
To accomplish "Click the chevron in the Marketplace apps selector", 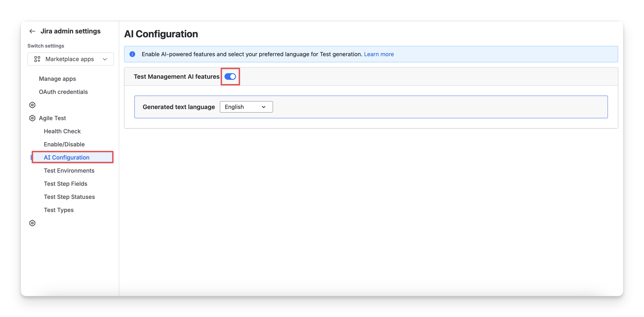I will click(105, 59).
